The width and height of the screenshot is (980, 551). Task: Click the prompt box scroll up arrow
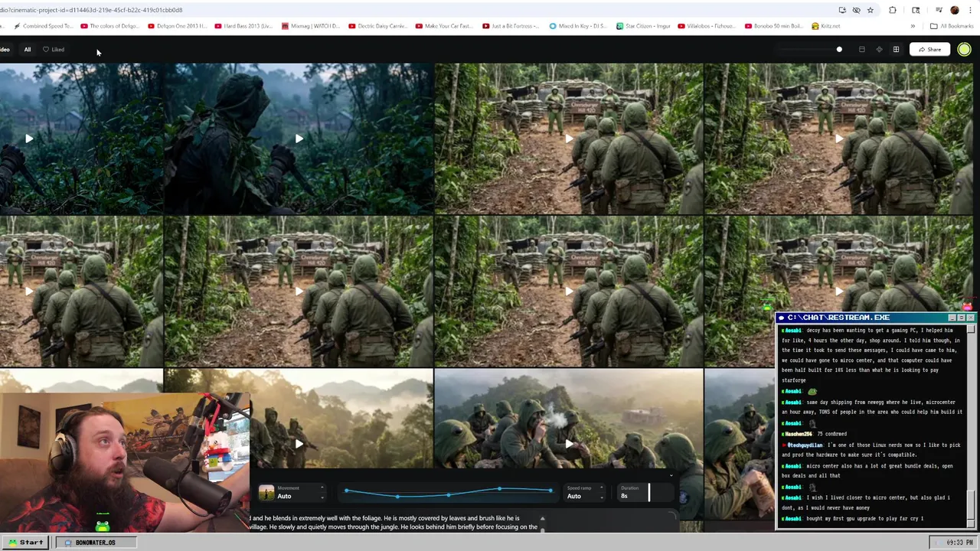pos(542,519)
